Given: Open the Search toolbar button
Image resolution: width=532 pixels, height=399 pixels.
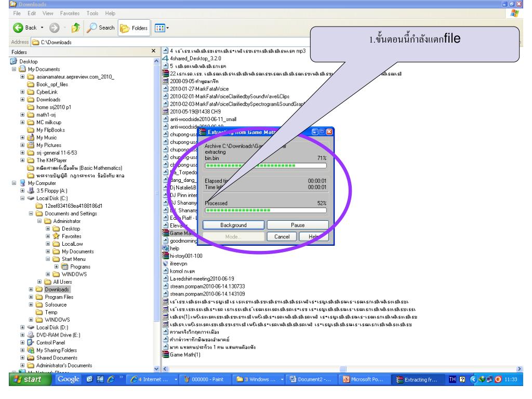Looking at the screenshot, I should 100,28.
